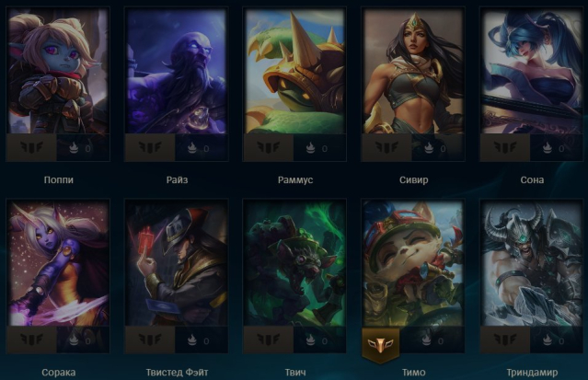Image resolution: width=588 pixels, height=380 pixels.
Task: Select the Поппи champion portrait
Action: pos(58,71)
